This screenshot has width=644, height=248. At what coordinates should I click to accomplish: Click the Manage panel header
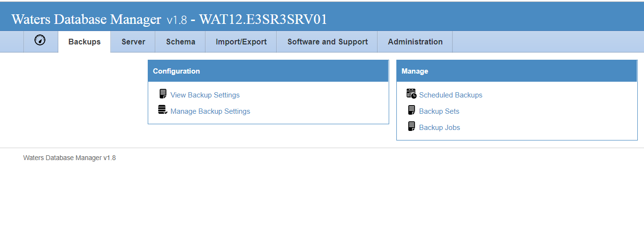(x=517, y=71)
